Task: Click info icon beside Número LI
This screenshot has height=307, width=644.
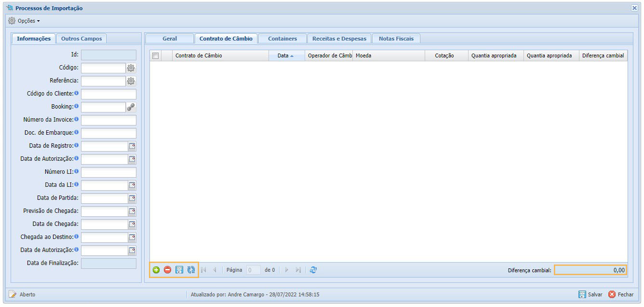Action: tap(77, 171)
